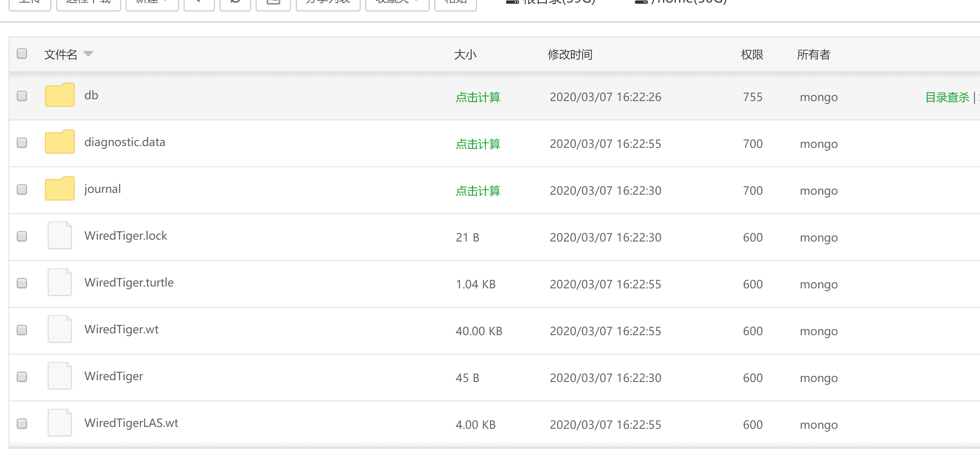Click the 目录查杀 link on the db row
Screen dimensions: 980x463
tap(947, 97)
